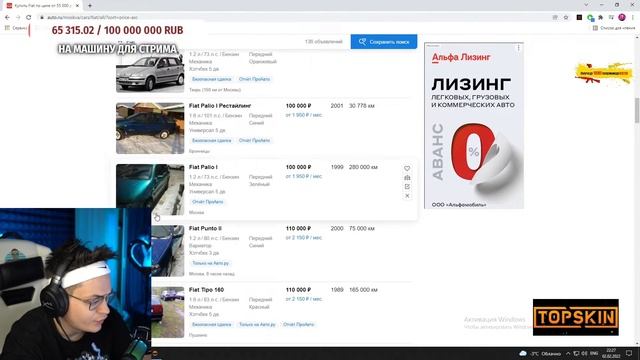Open the Chrome profile avatar
The width and height of the screenshot is (640, 360).
(x=622, y=18)
